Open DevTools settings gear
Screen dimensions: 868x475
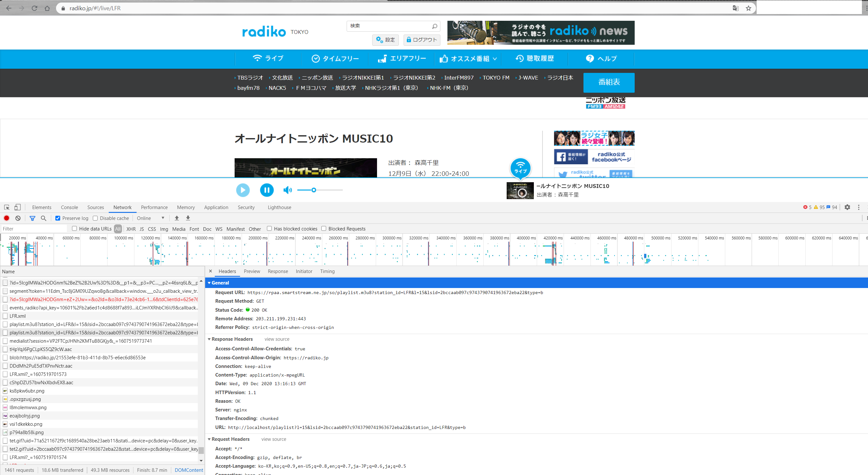coord(847,207)
